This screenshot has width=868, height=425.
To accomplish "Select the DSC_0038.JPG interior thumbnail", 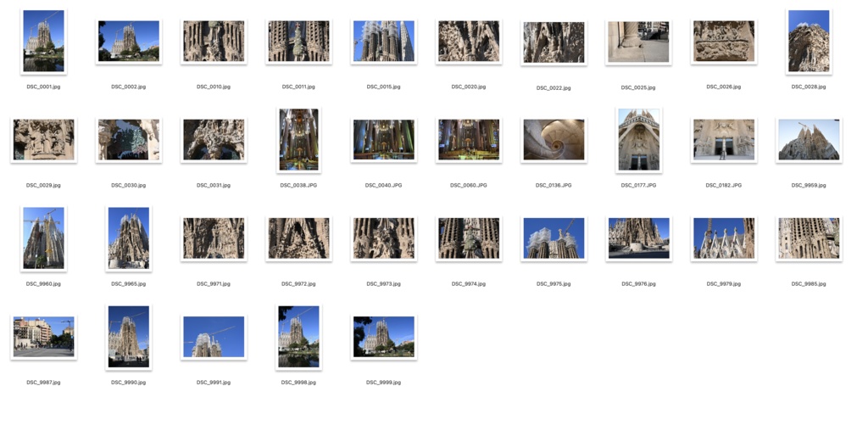I will 298,140.
